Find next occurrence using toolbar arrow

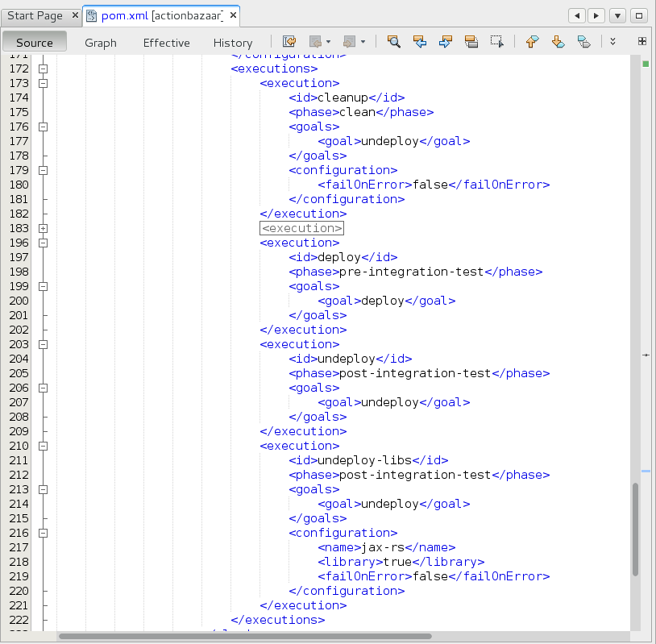pos(445,42)
